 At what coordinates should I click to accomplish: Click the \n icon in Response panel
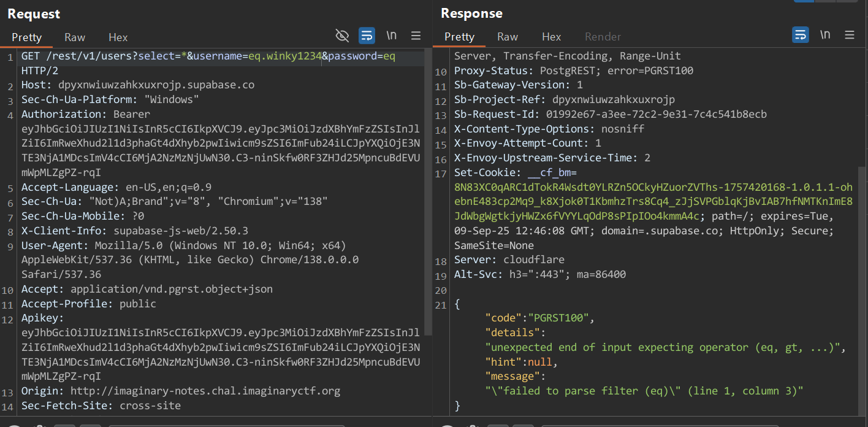pos(824,35)
